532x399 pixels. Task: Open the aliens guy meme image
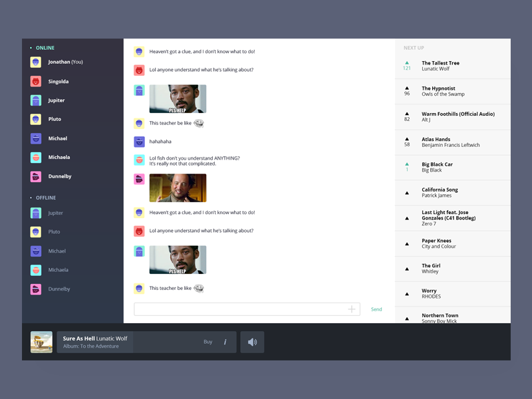(178, 188)
